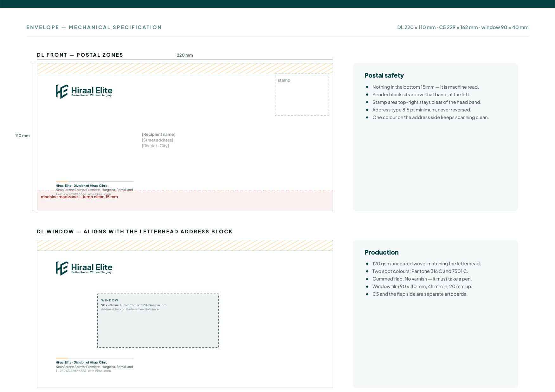Click the "Hiraal Elite" wordmark on the DL window envelope

click(x=92, y=267)
